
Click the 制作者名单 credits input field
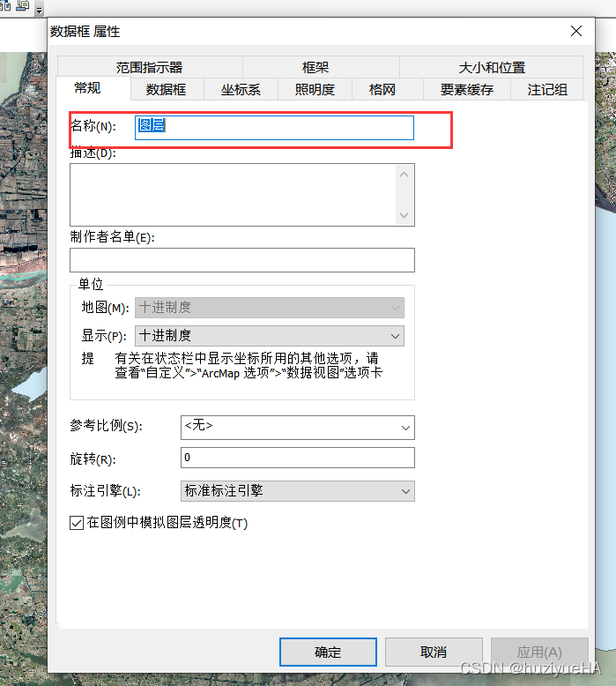point(242,260)
